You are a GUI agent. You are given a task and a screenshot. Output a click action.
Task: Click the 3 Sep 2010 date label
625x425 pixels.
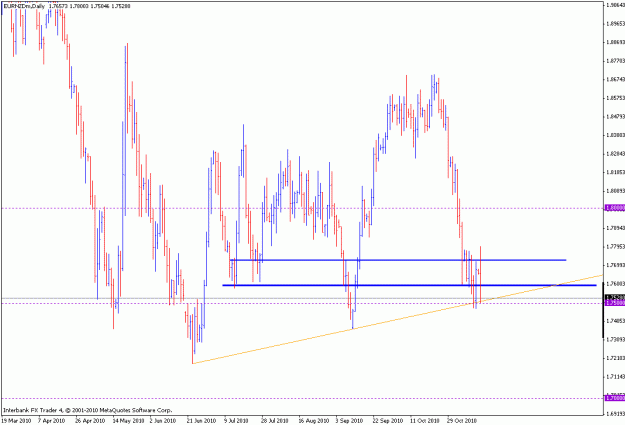click(x=349, y=421)
